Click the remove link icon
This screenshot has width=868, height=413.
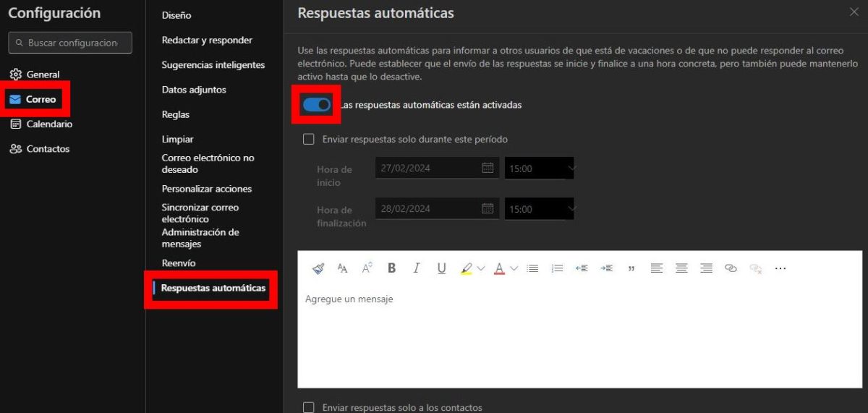pos(756,268)
